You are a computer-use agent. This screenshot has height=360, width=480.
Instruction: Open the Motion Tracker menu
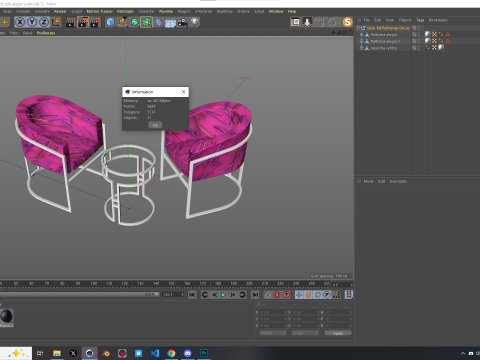(x=100, y=11)
